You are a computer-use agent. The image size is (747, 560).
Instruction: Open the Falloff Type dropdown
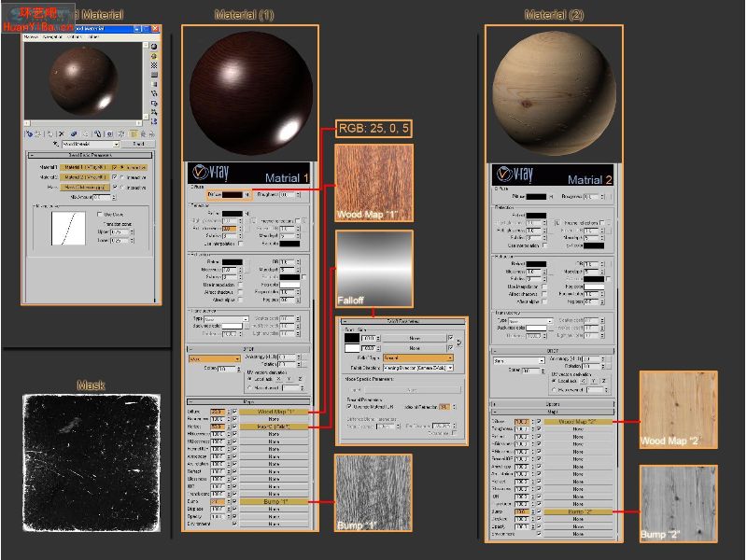(417, 357)
